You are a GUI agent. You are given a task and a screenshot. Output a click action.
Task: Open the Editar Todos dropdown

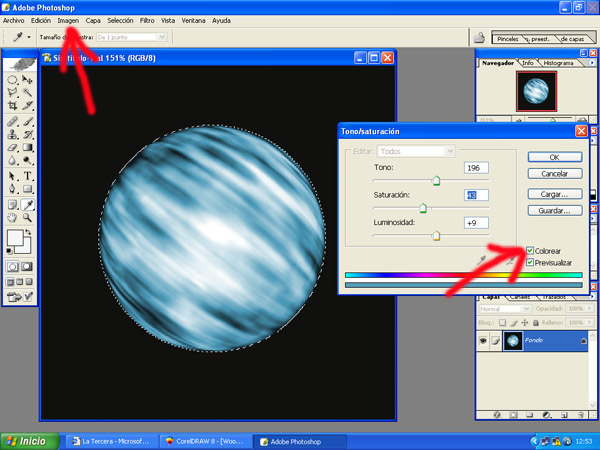click(416, 152)
